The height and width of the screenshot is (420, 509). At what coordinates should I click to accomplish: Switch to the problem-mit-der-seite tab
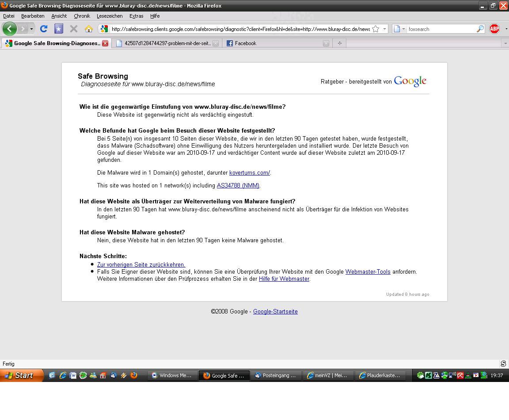(x=167, y=43)
